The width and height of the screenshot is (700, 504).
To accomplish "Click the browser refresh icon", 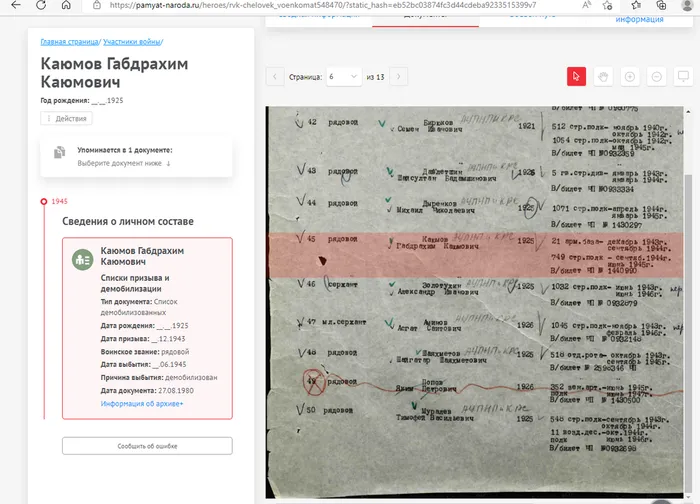I will (40, 5).
